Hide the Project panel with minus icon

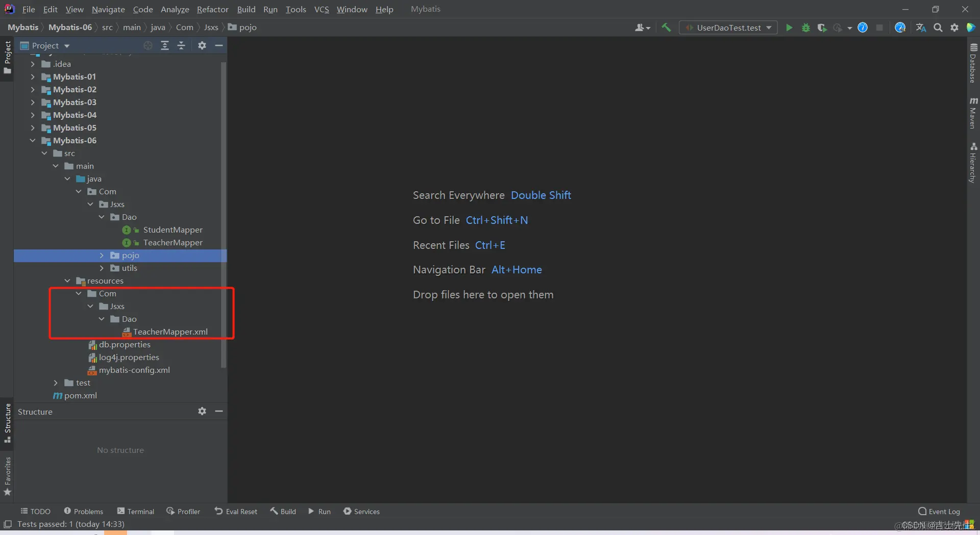[x=219, y=45]
